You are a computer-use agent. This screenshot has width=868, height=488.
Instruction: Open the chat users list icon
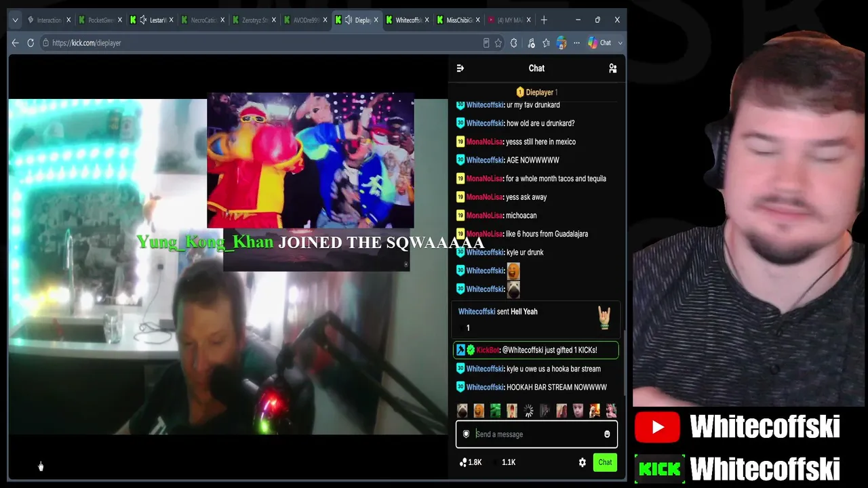coord(612,68)
